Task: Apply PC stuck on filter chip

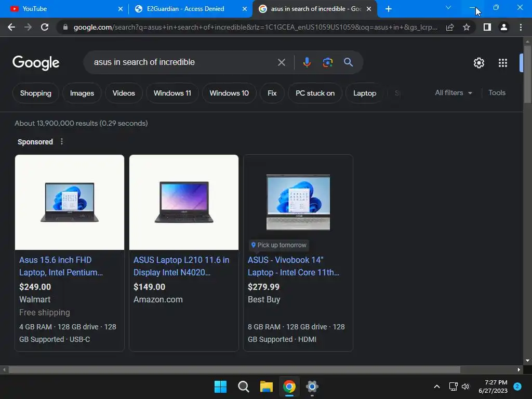Action: (315, 93)
